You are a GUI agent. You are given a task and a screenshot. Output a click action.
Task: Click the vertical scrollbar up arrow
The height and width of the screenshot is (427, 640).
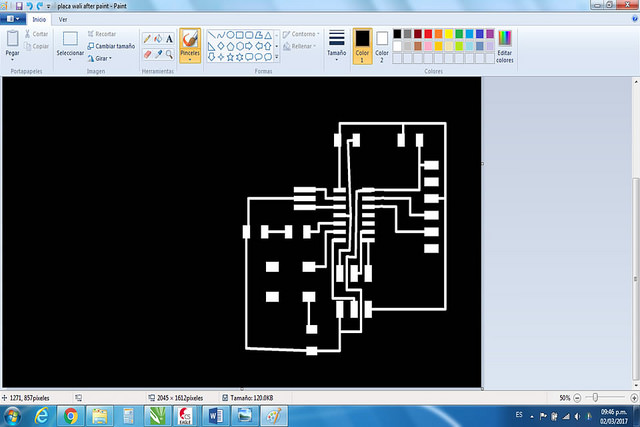[x=636, y=82]
